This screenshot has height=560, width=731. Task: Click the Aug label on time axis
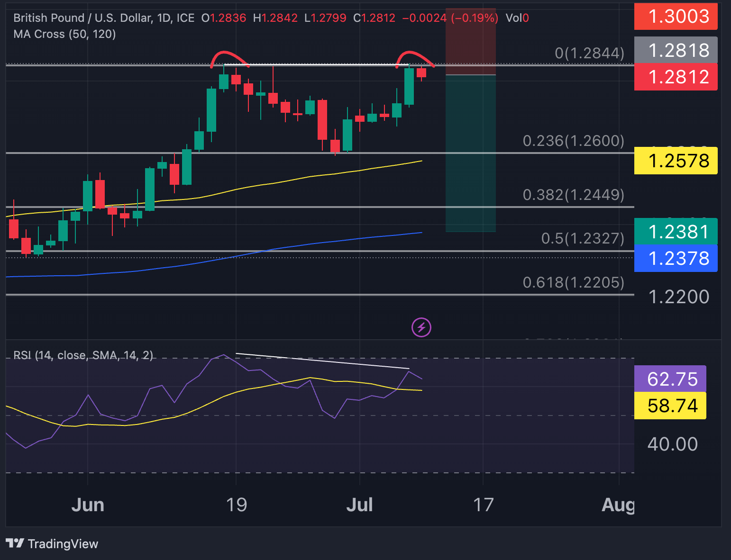[619, 505]
